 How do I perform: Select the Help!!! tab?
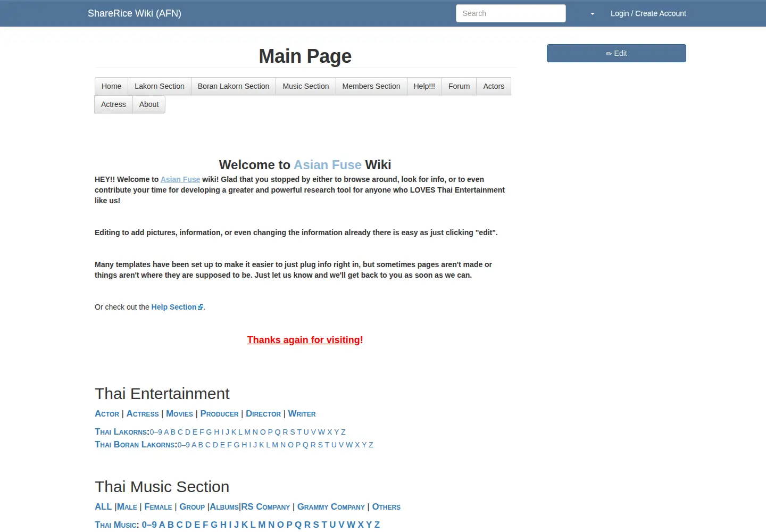tap(424, 86)
